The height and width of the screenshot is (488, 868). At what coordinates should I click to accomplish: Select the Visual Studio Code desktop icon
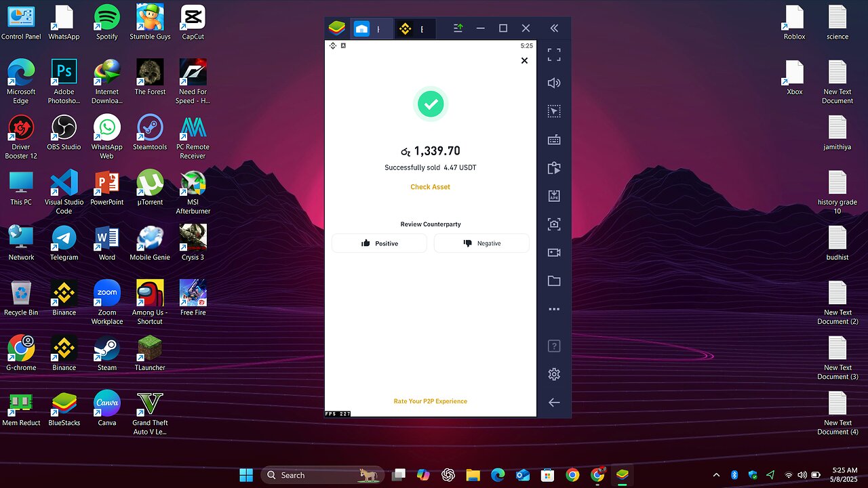(x=64, y=192)
